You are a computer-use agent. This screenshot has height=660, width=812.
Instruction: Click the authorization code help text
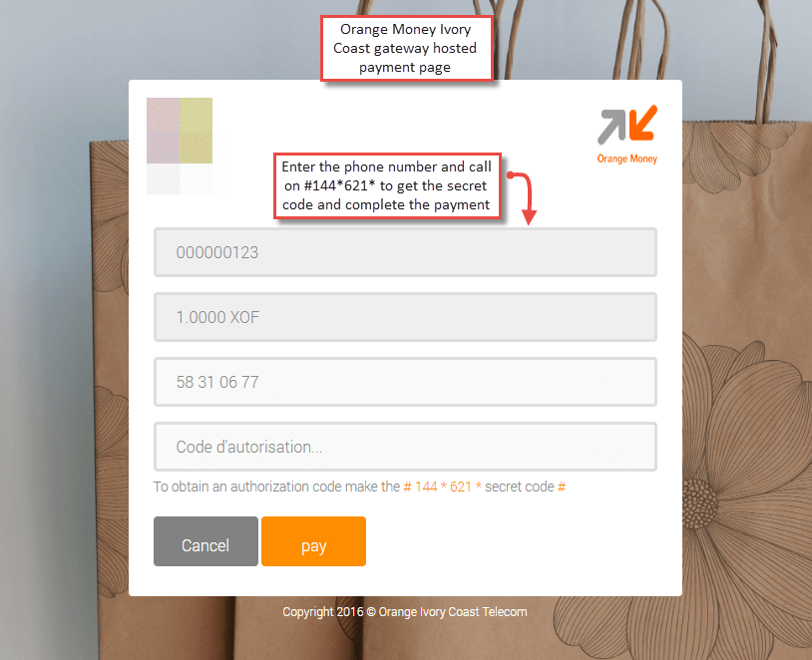[359, 487]
